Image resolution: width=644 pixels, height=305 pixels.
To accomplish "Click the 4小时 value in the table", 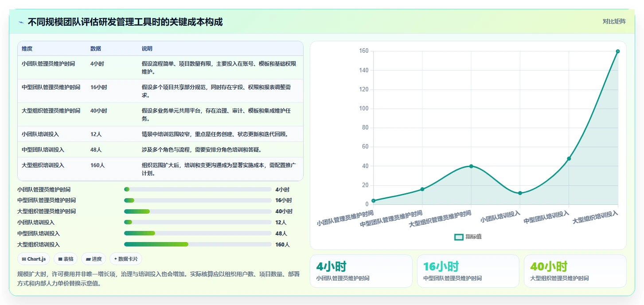I will click(x=97, y=64).
